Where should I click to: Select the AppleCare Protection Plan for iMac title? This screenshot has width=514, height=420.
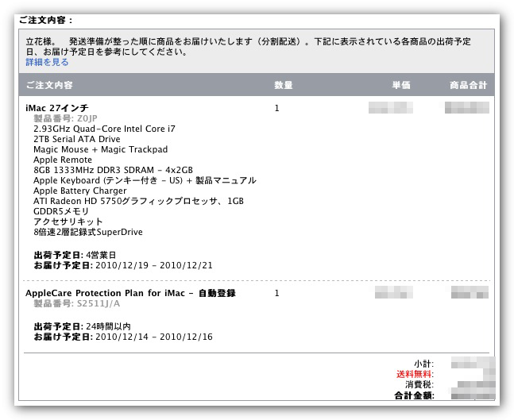(129, 293)
